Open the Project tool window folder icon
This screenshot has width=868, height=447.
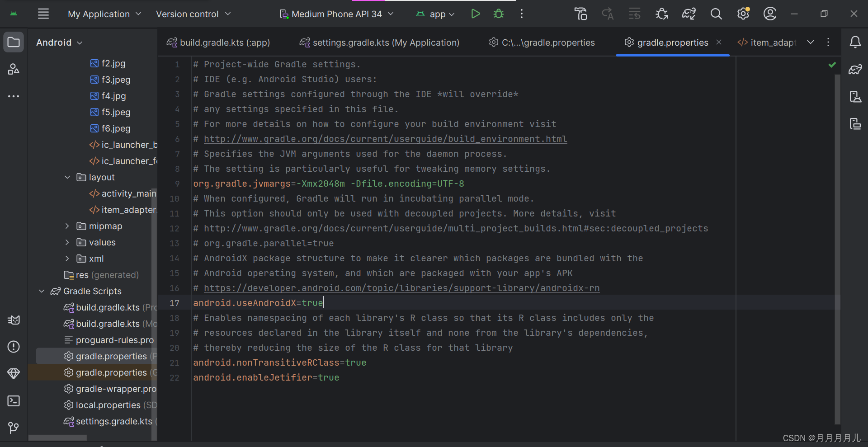(x=14, y=42)
